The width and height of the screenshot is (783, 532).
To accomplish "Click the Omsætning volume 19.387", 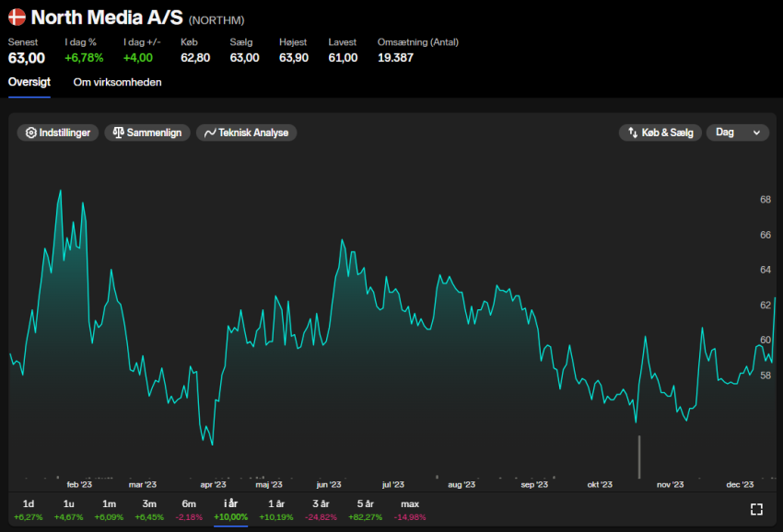I will [395, 58].
